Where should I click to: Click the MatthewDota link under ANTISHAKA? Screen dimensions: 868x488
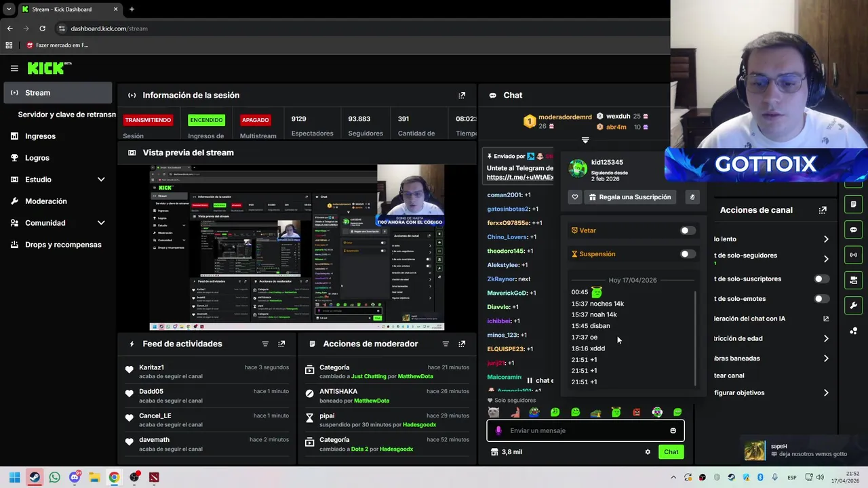coord(371,401)
